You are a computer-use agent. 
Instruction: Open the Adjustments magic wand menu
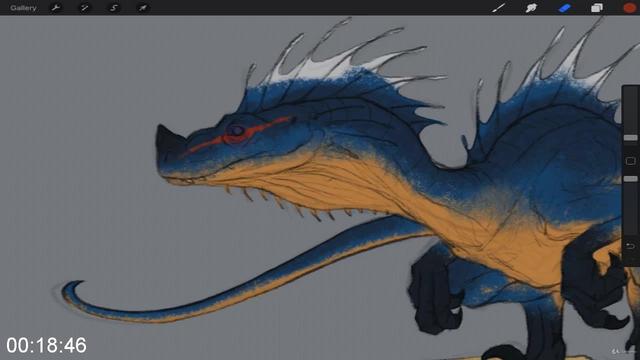(84, 8)
